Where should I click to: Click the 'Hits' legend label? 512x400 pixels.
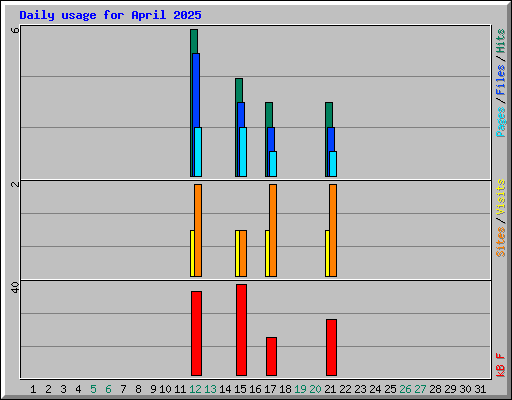coord(501,41)
